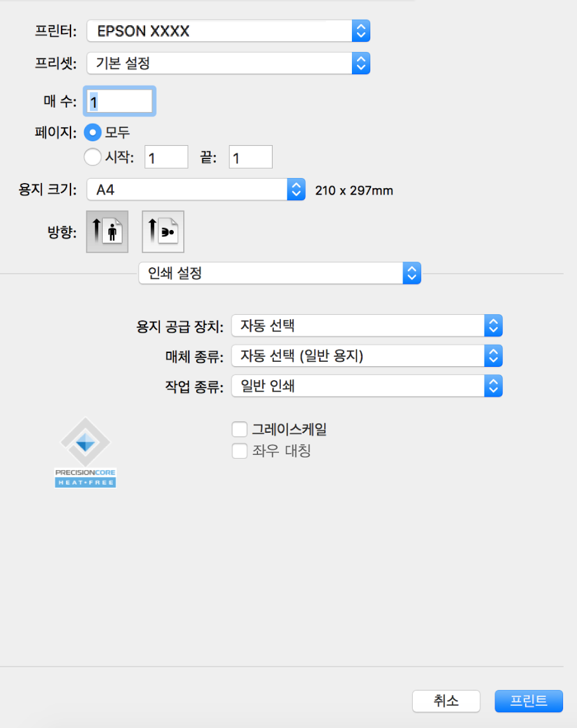This screenshot has width=577, height=728.
Task: Toggle the 좌우 대칭 checkbox
Action: point(240,451)
